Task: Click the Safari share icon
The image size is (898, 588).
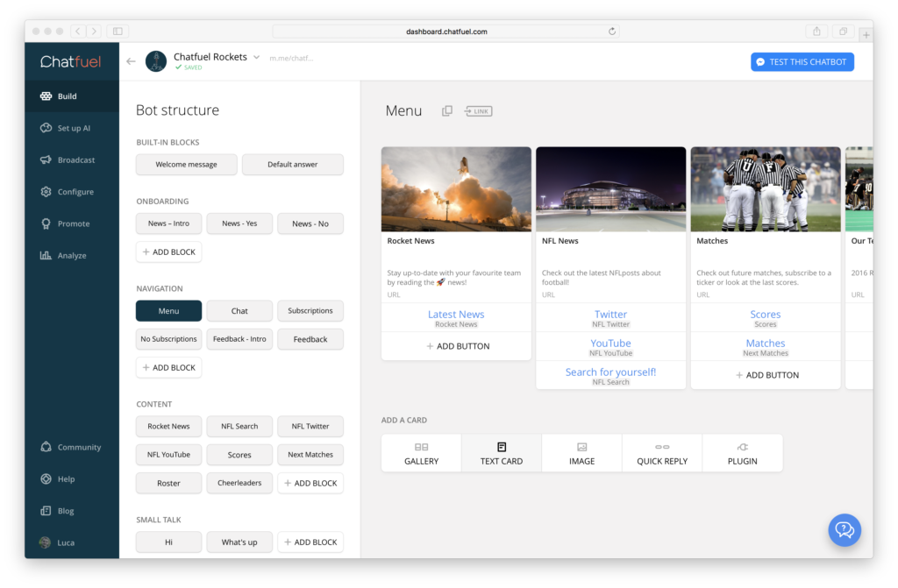Action: click(816, 32)
